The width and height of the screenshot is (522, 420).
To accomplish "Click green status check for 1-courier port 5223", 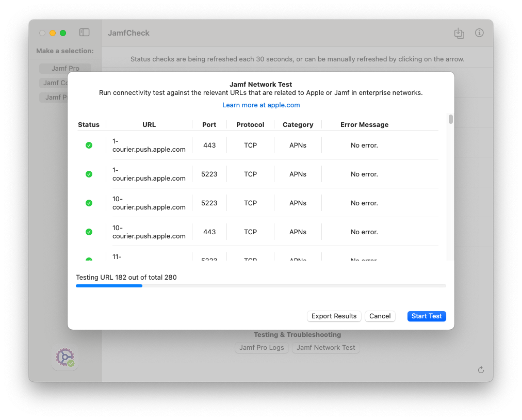I will (x=89, y=174).
